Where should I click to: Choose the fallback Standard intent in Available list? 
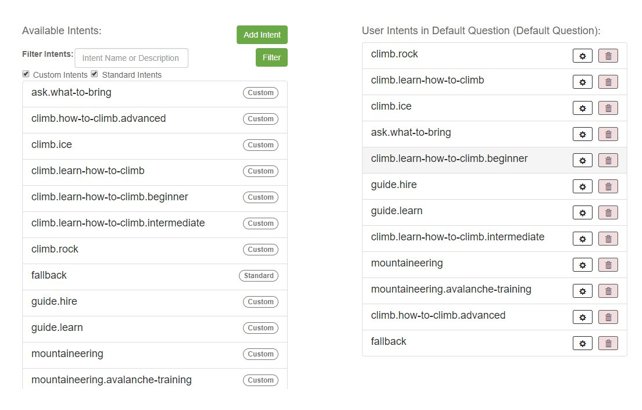tap(155, 276)
